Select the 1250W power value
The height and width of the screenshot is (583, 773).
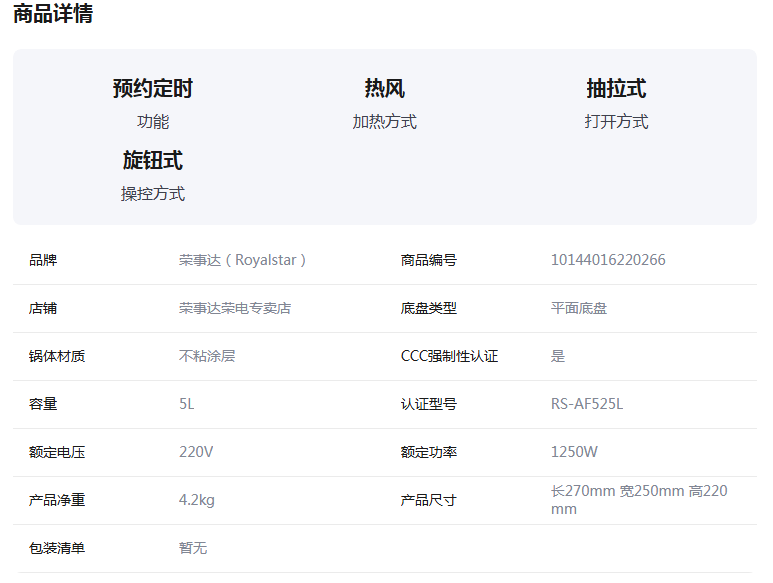tap(574, 452)
